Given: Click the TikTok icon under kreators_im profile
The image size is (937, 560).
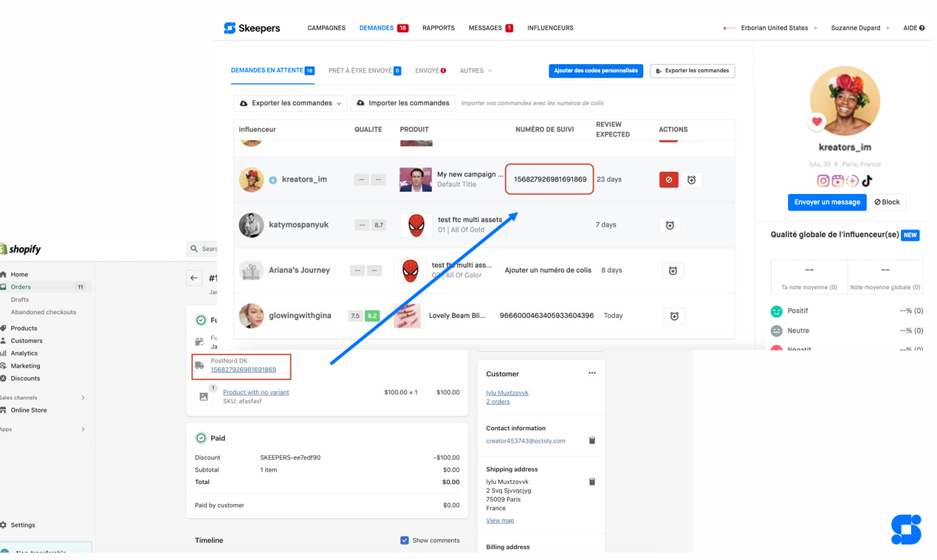Looking at the screenshot, I should click(x=867, y=181).
